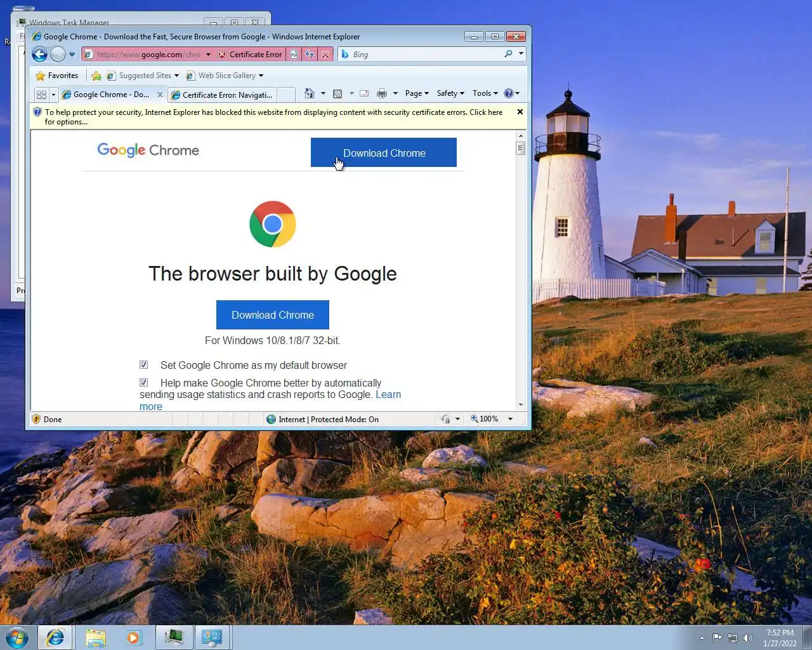Open the Control Panel taskbar icon
Viewport: 812px width, 650px height.
212,637
